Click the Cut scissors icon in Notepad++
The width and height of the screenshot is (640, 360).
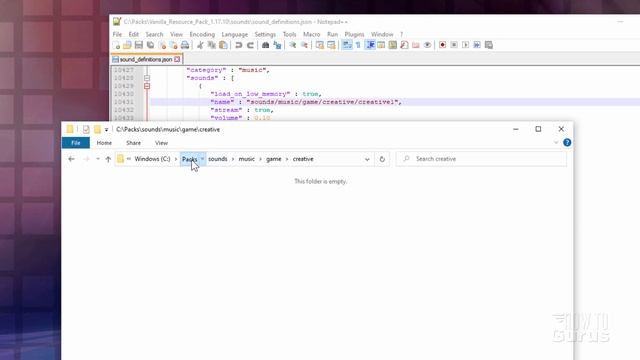(200, 45)
